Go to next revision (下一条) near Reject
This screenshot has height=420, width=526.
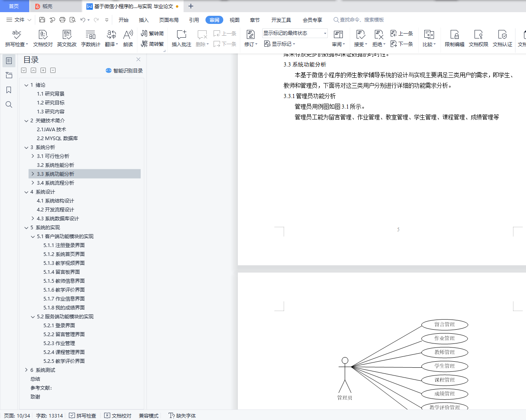tap(402, 44)
